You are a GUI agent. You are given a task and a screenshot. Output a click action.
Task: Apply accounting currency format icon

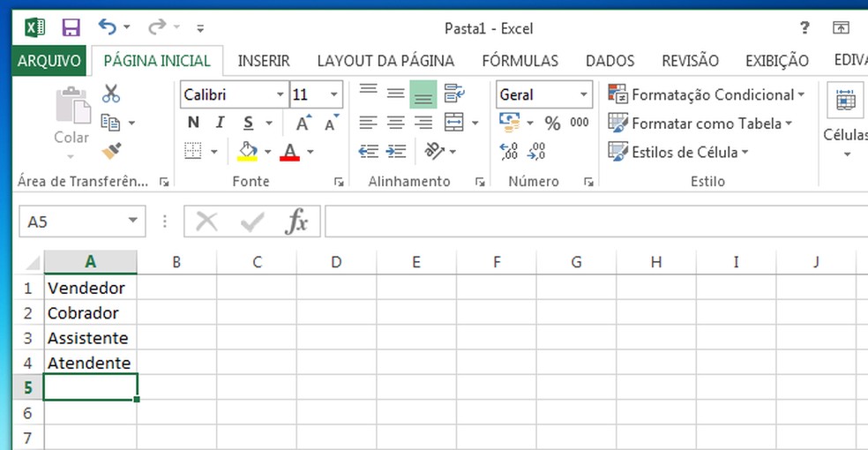click(509, 123)
